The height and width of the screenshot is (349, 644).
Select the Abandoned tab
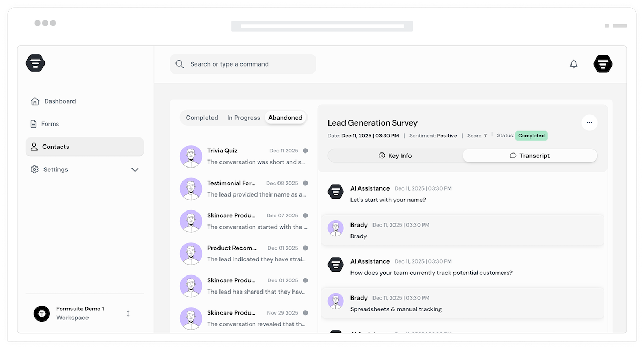[x=285, y=118]
